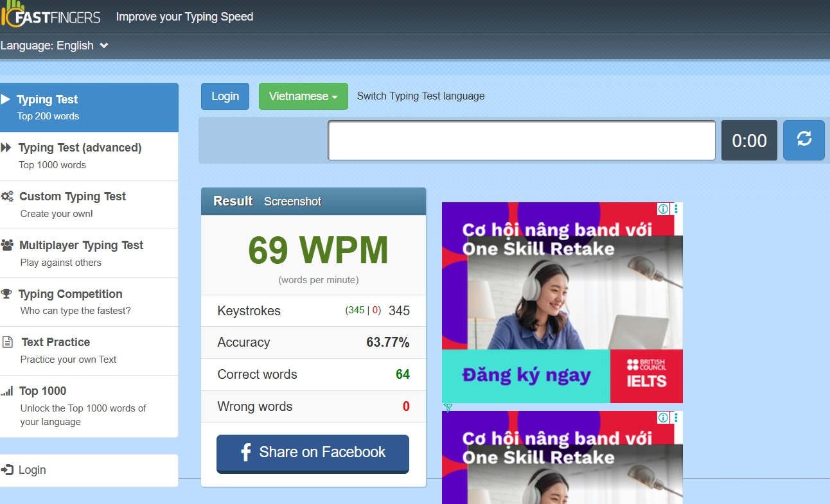This screenshot has width=830, height=504.
Task: Click the ad info icon on the top ad
Action: pyautogui.click(x=663, y=209)
